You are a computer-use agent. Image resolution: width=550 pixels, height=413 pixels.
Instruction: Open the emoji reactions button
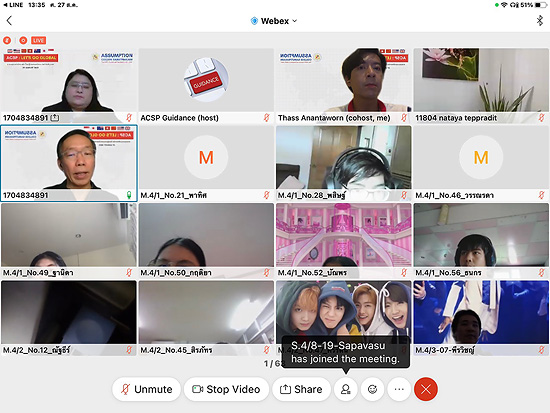[x=372, y=389]
